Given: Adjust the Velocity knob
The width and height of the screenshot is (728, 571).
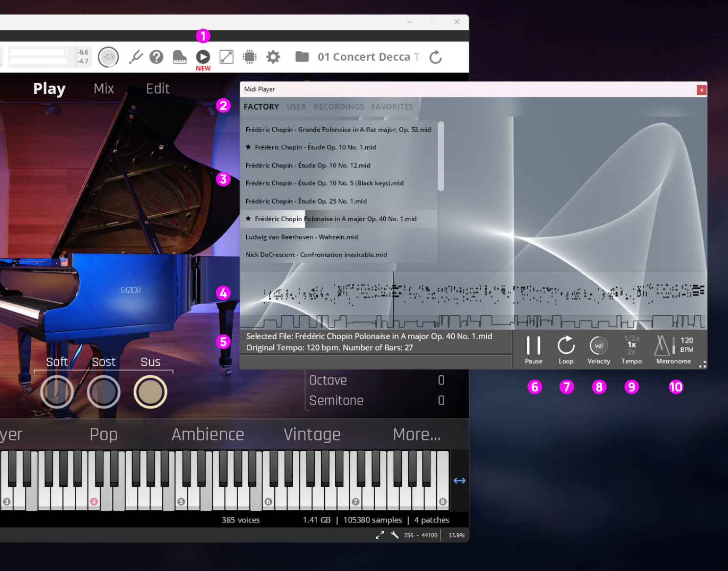Looking at the screenshot, I should click(598, 346).
